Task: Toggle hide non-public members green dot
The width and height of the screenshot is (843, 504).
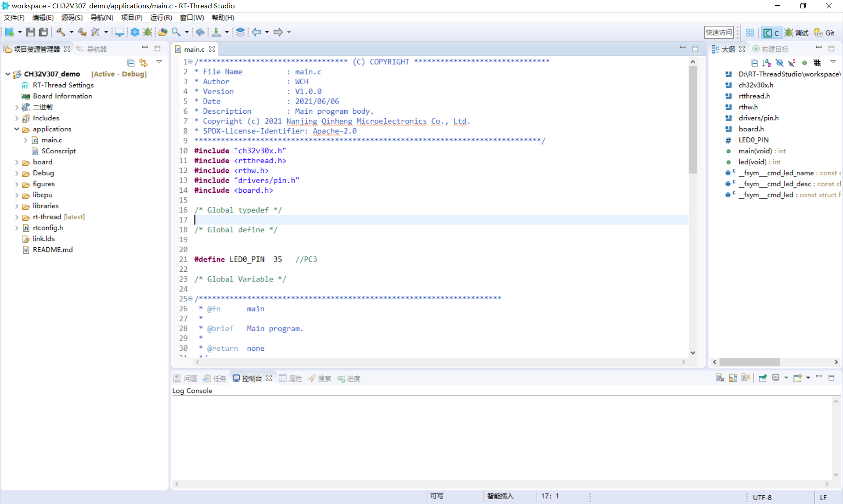Action: [x=804, y=63]
